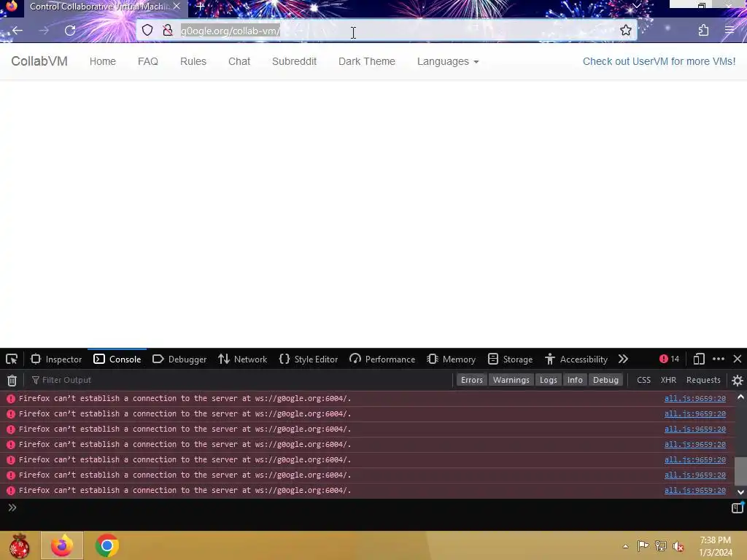747x560 pixels.
Task: Open the Firefox extensions puzzle icon
Action: 704,31
